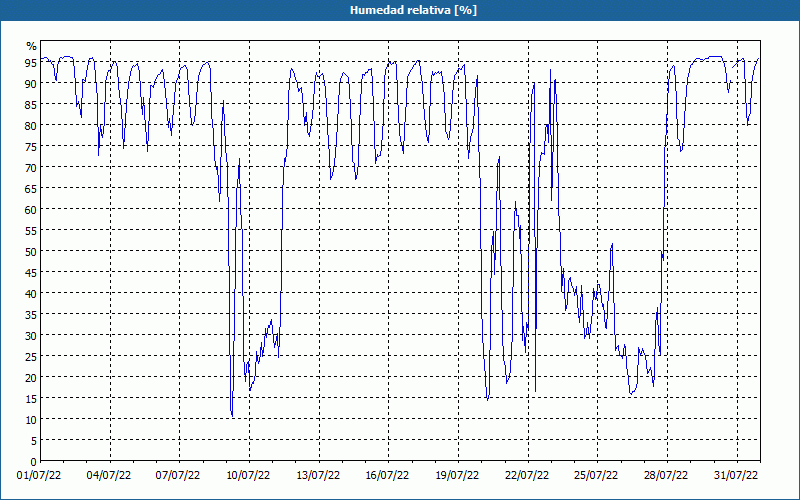Click the % unit label above the y-axis
The width and height of the screenshot is (800, 500).
[x=32, y=46]
